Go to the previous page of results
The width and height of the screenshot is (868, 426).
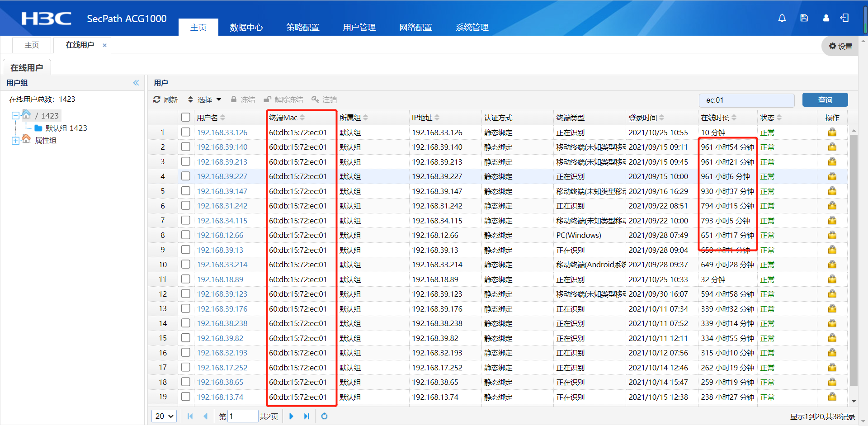(x=206, y=416)
